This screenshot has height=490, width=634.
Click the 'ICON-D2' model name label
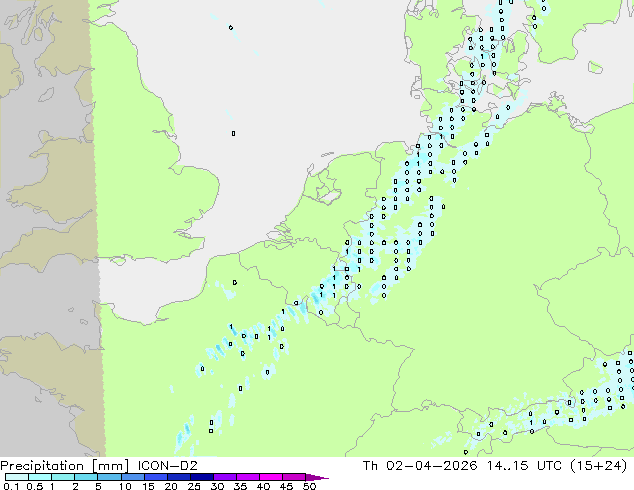pyautogui.click(x=167, y=466)
